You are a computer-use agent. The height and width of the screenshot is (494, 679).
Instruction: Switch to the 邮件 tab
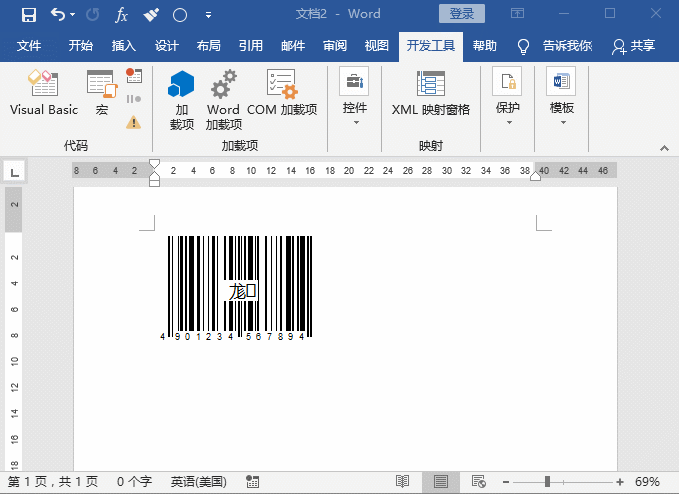click(293, 45)
